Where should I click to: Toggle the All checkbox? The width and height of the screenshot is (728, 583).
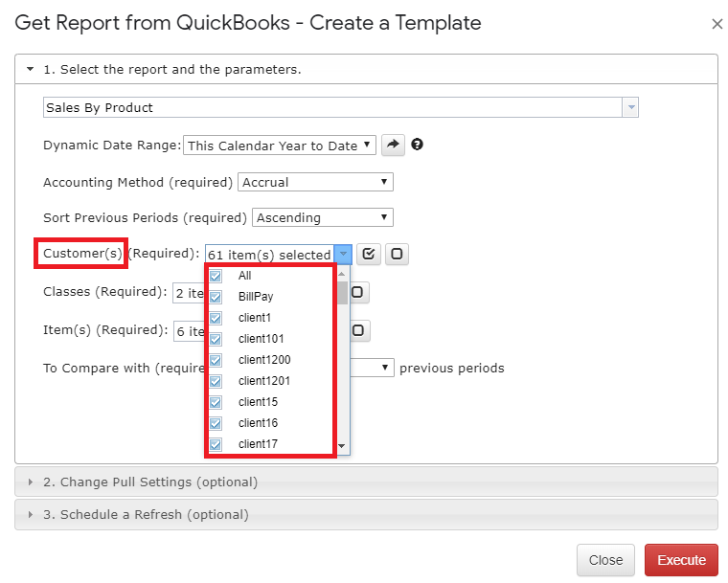[216, 276]
